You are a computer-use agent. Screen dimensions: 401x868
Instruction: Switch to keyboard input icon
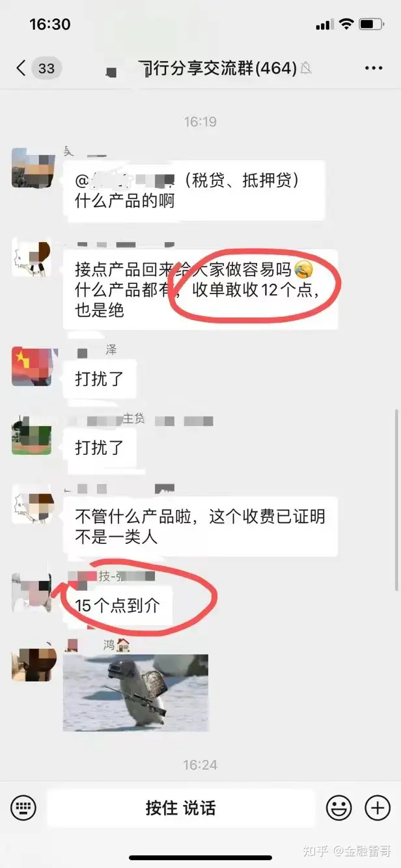23,808
